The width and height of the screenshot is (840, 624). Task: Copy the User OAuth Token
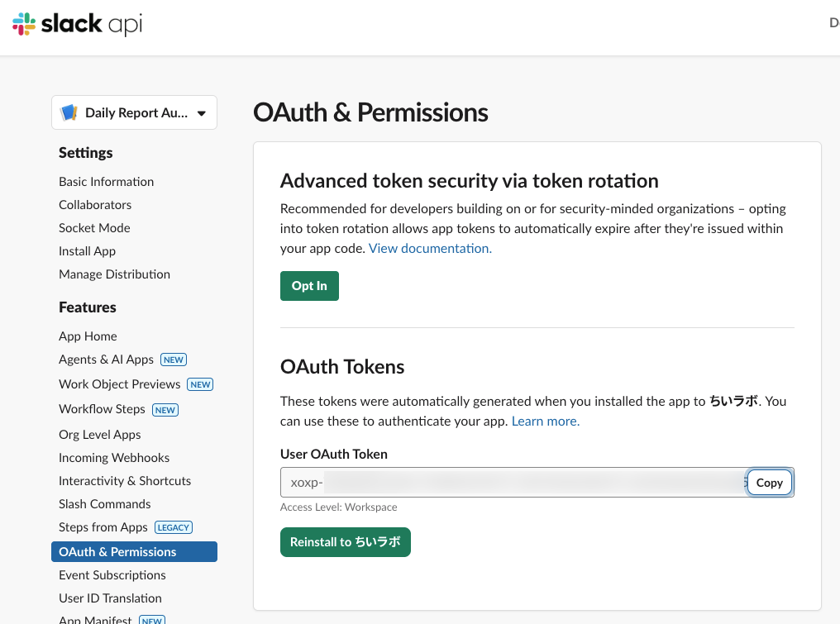pos(769,483)
